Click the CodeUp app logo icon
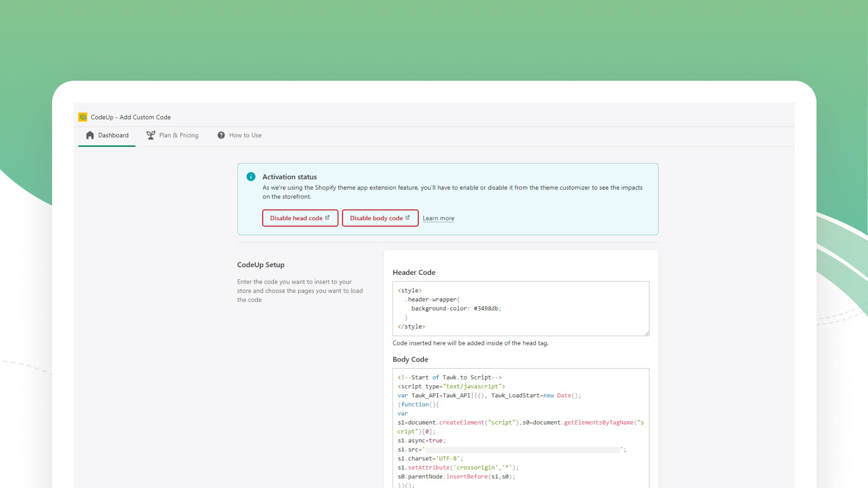The image size is (868, 488). 82,117
